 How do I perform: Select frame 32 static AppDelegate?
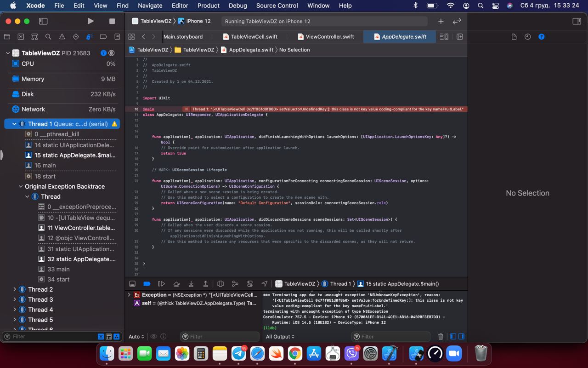tap(76, 259)
